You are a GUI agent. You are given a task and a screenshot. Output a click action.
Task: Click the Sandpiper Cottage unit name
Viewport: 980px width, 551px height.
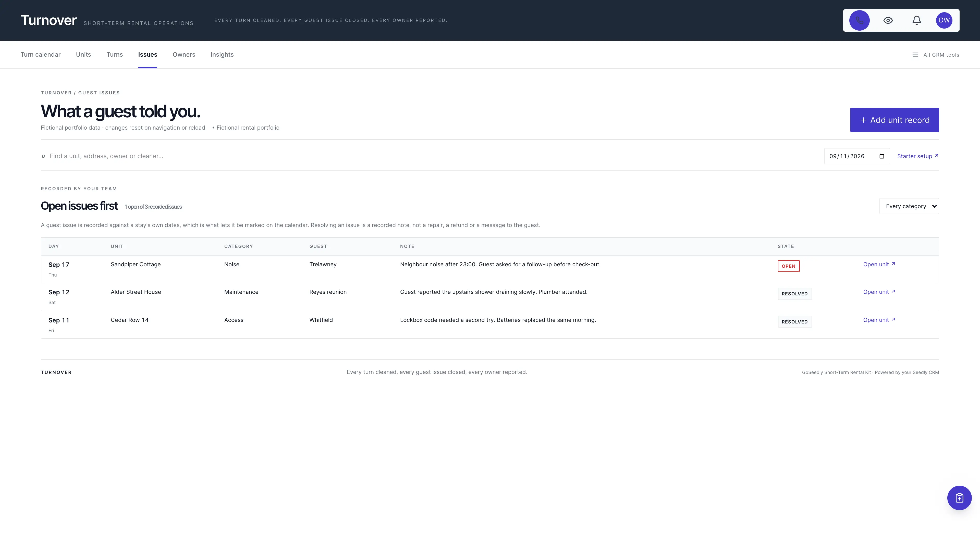click(136, 265)
